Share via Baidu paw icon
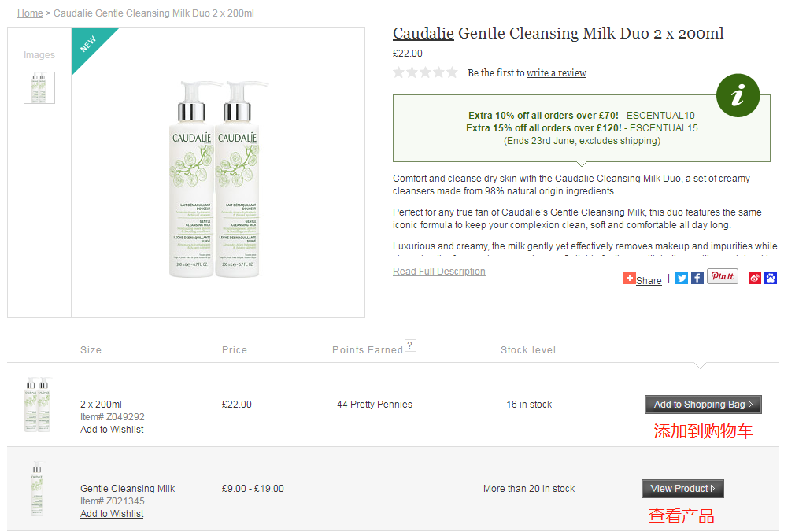Image resolution: width=810 pixels, height=532 pixels. 770,278
